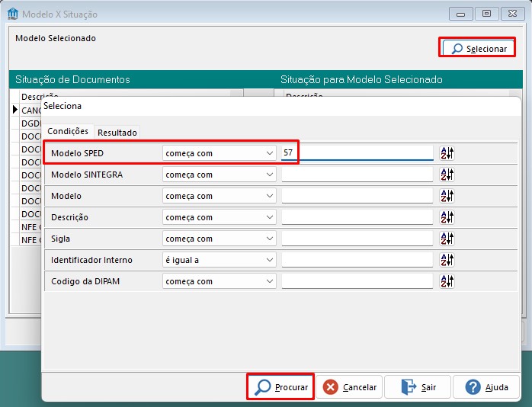Viewport: 532px width, 407px height.
Task: Click sort icon for Identificador Interno
Action: [447, 260]
